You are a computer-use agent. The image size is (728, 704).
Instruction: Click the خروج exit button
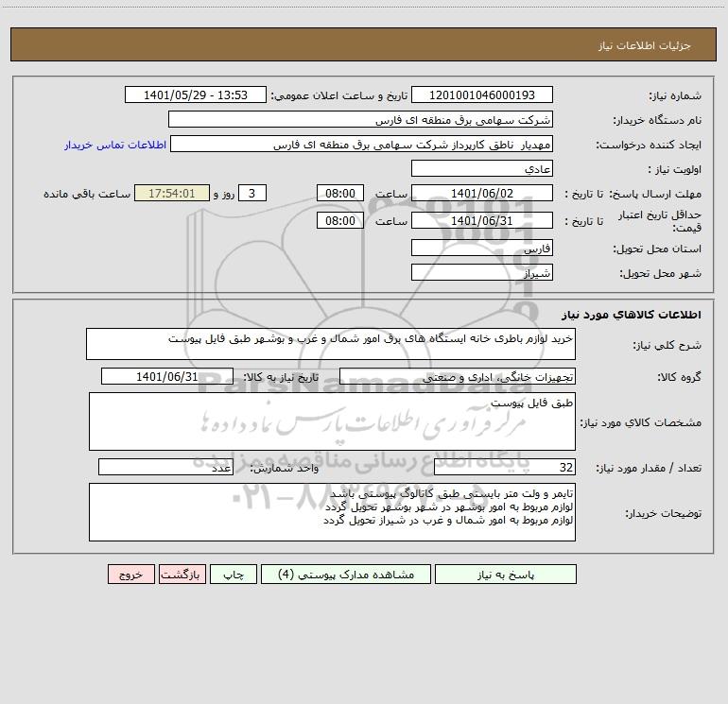tap(130, 574)
